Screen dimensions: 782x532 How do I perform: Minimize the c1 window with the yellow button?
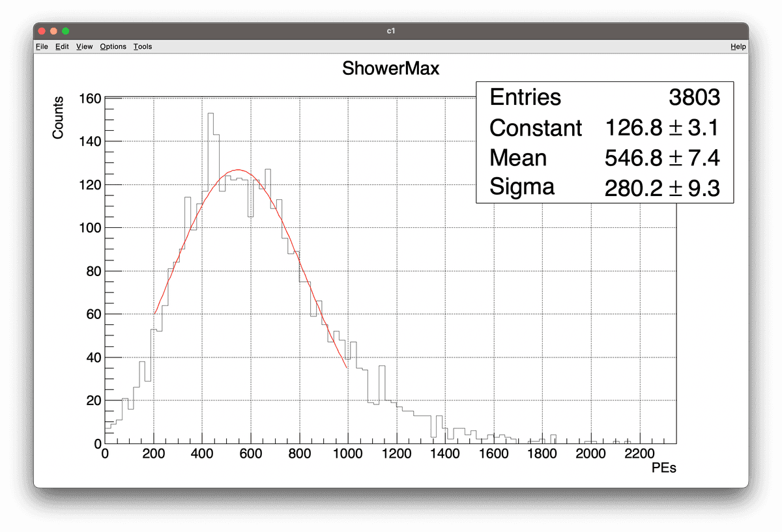(54, 31)
